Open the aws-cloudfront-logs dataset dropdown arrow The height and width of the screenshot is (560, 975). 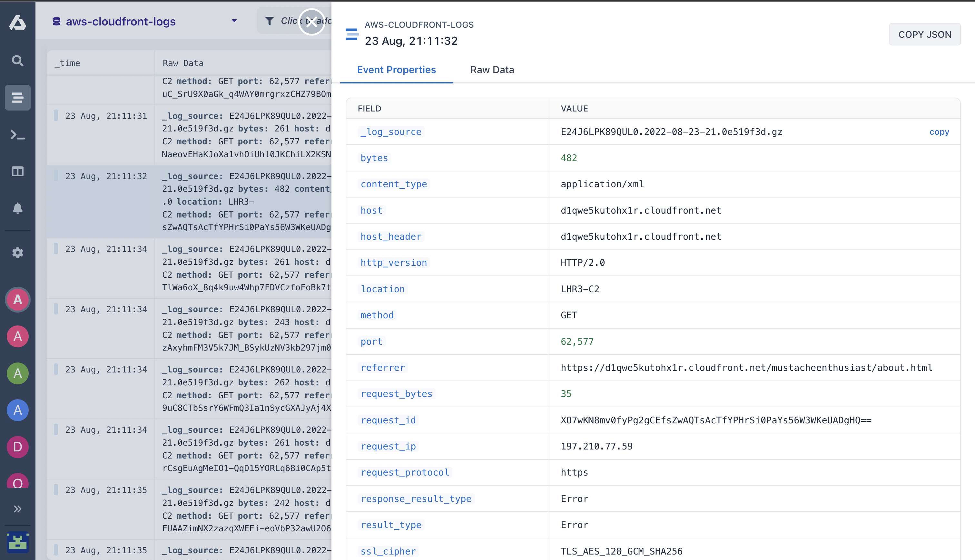pyautogui.click(x=234, y=21)
